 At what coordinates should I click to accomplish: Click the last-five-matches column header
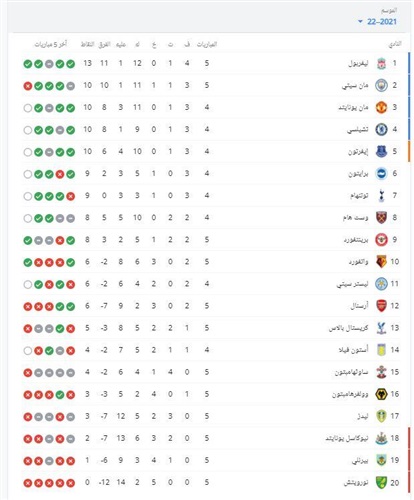coord(51,44)
